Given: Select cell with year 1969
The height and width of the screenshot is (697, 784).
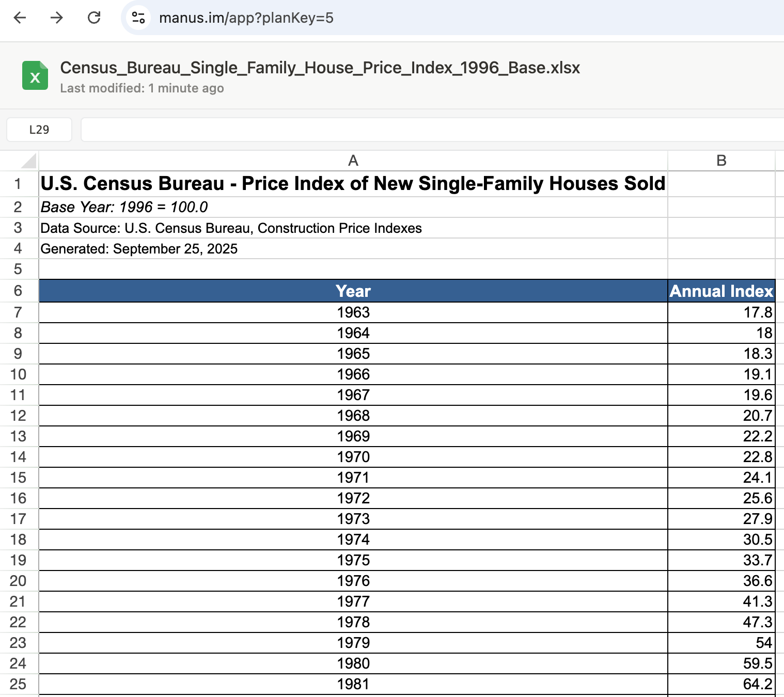Looking at the screenshot, I should [x=353, y=436].
